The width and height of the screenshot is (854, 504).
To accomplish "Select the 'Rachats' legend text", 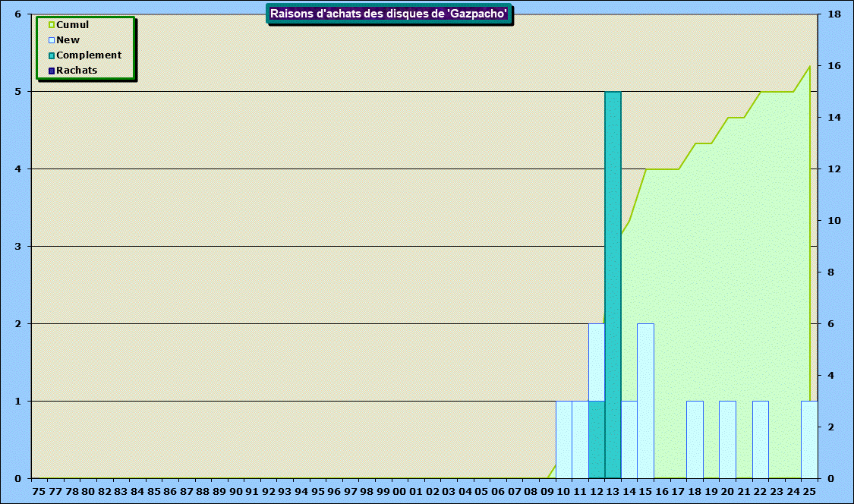I will click(x=77, y=71).
